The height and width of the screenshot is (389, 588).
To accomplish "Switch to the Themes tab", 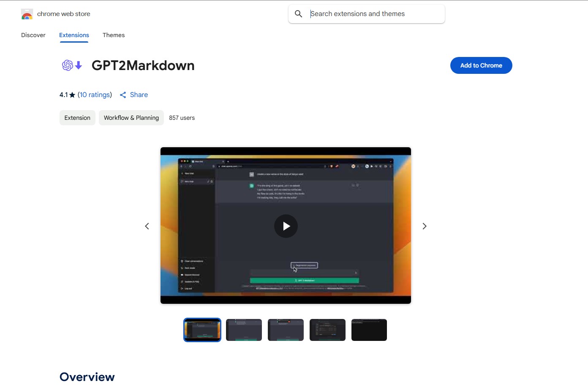I will 114,35.
